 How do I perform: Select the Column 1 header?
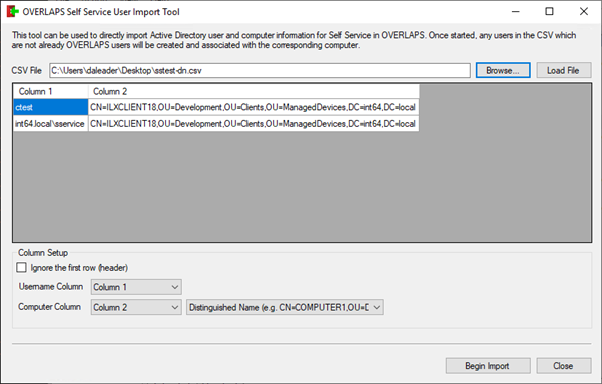(x=51, y=91)
